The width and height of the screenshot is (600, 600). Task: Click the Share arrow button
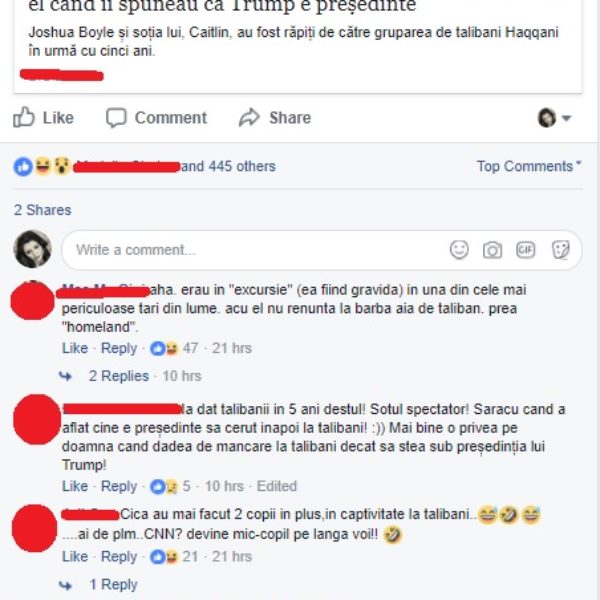pos(275,117)
